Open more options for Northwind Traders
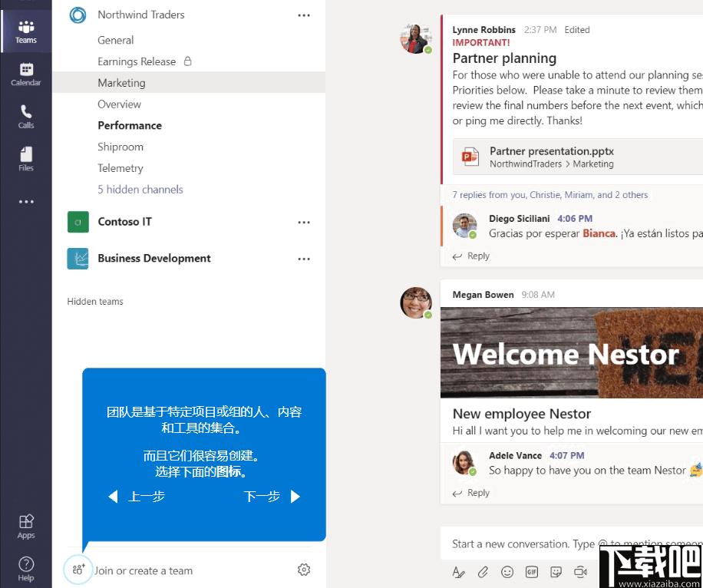The image size is (703, 588). point(304,15)
